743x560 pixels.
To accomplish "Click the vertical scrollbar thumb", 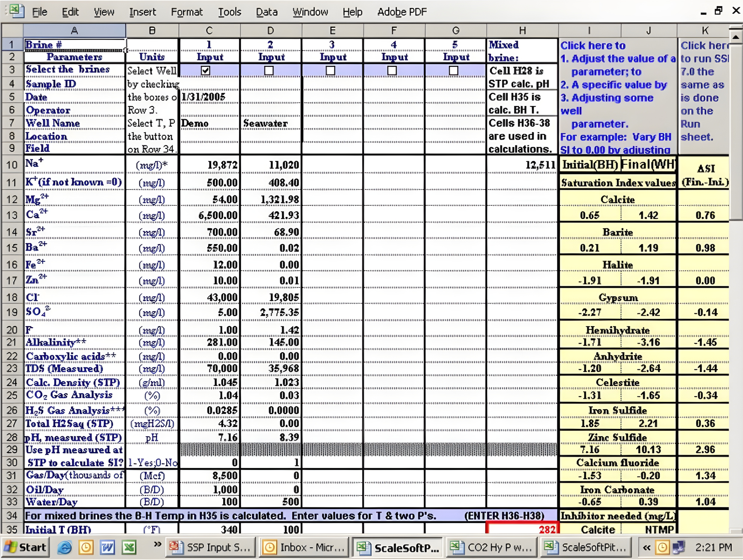I will pyautogui.click(x=736, y=132).
